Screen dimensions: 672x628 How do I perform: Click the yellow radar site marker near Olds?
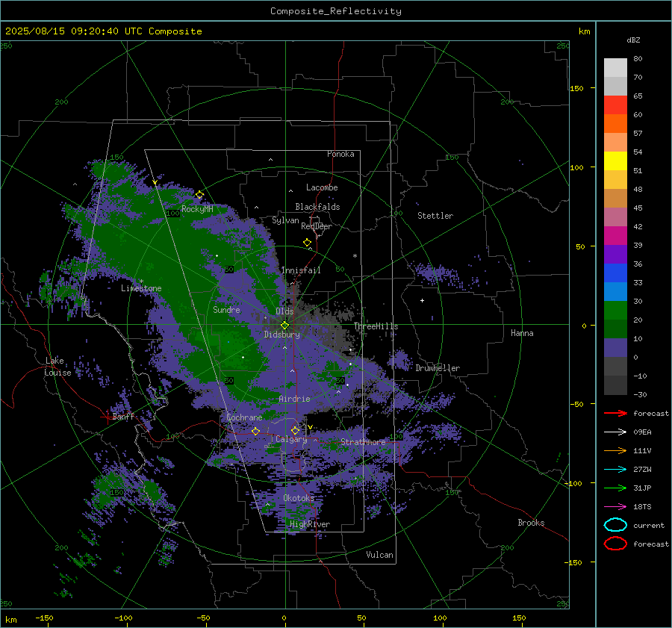[284, 326]
